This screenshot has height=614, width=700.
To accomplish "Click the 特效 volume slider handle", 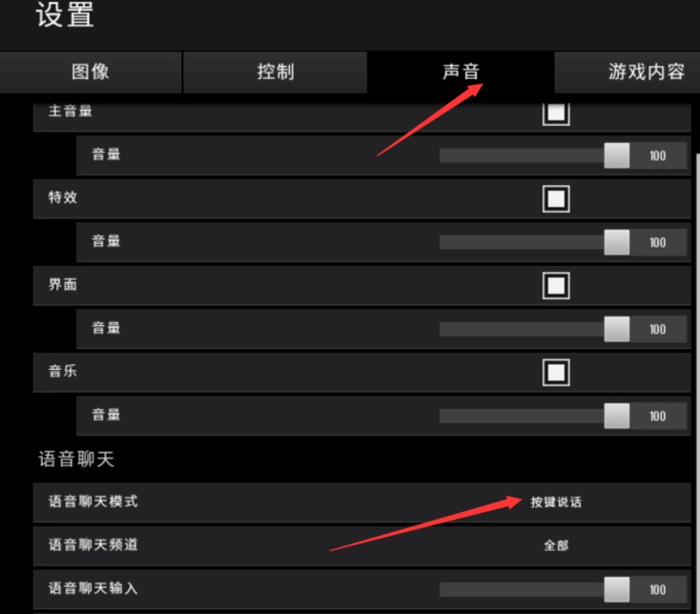I will (616, 242).
